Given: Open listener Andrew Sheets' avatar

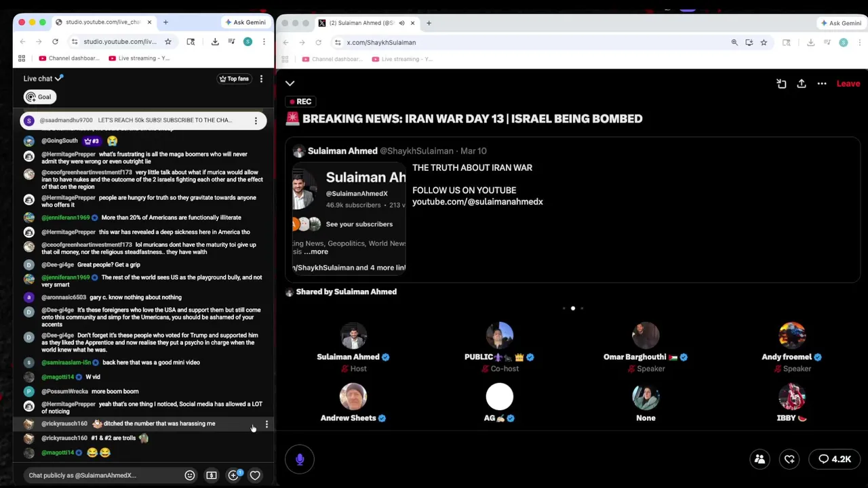Looking at the screenshot, I should click(x=353, y=397).
